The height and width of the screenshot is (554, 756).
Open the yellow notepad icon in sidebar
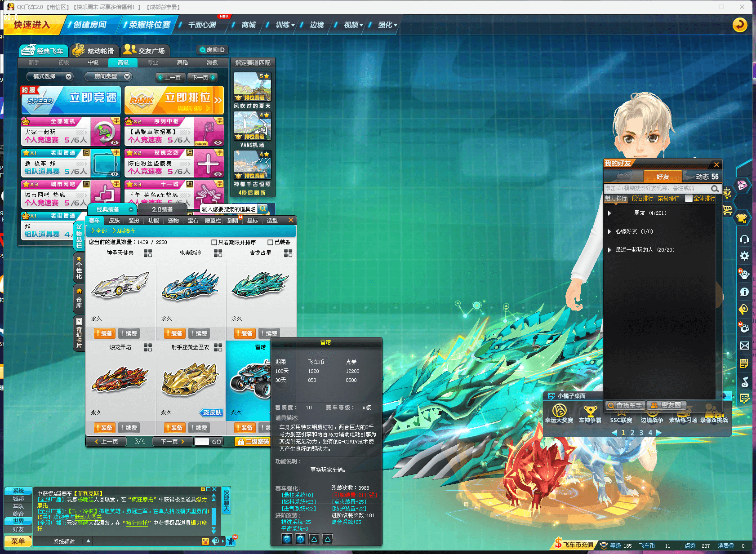pos(744,363)
